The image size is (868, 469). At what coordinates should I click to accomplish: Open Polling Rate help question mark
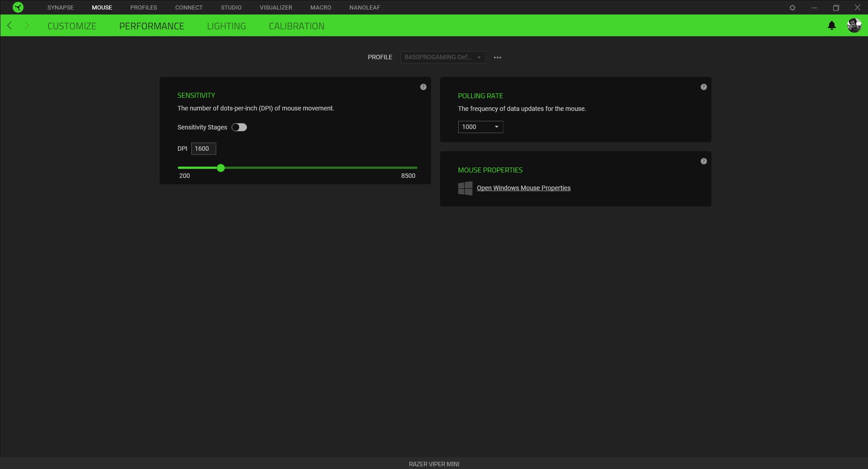pyautogui.click(x=704, y=87)
